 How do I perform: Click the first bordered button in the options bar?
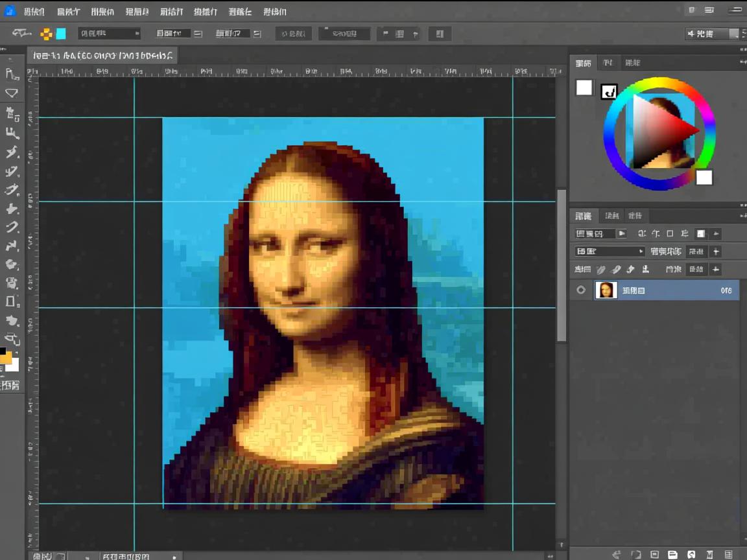[x=293, y=34]
